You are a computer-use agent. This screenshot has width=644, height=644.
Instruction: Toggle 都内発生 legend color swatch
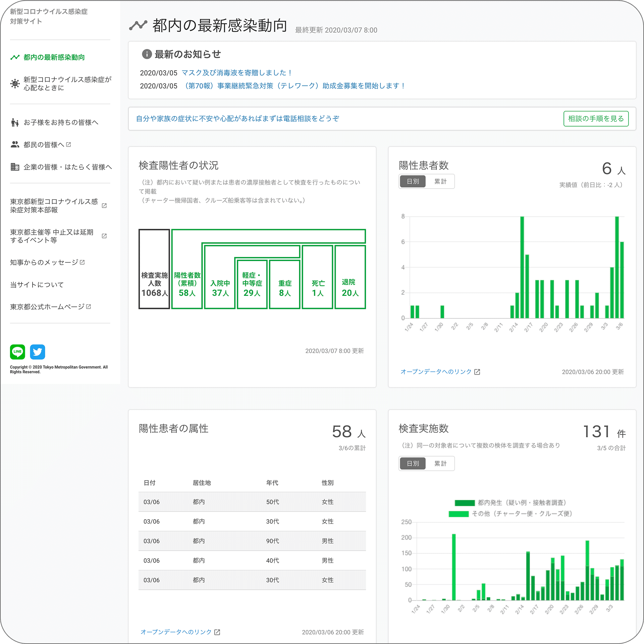[x=465, y=503]
